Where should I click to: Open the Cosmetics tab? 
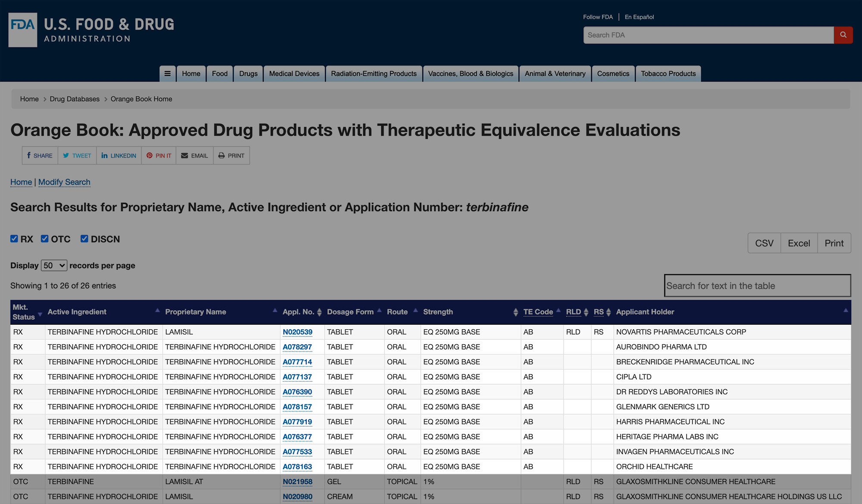tap(613, 74)
